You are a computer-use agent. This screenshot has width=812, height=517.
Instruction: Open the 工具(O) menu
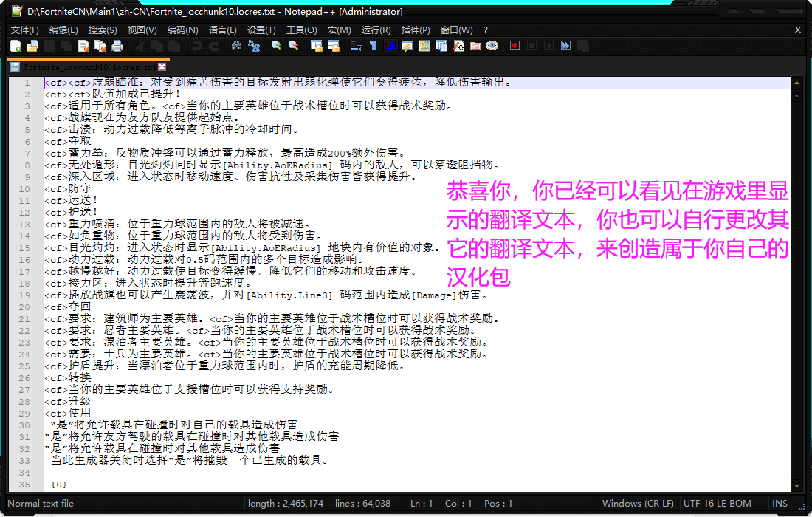coord(302,30)
